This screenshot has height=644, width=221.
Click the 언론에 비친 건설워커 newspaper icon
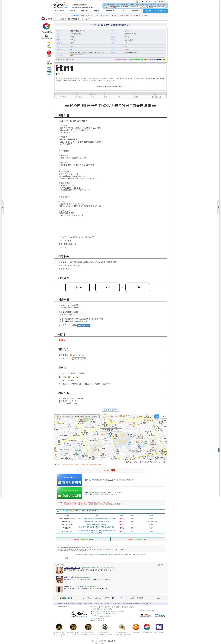(49, 62)
